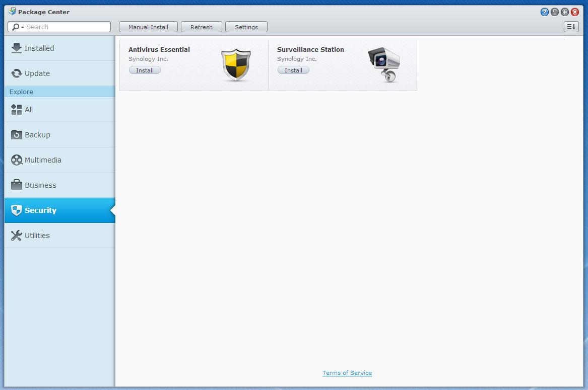Screen dimensions: 588x390
Task: Click the Manual Install button
Action: click(x=148, y=27)
